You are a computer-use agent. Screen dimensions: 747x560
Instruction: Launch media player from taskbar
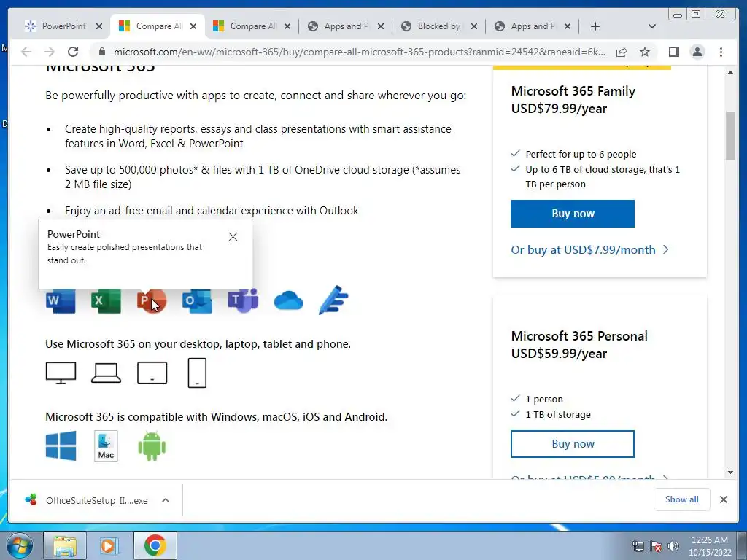(108, 545)
